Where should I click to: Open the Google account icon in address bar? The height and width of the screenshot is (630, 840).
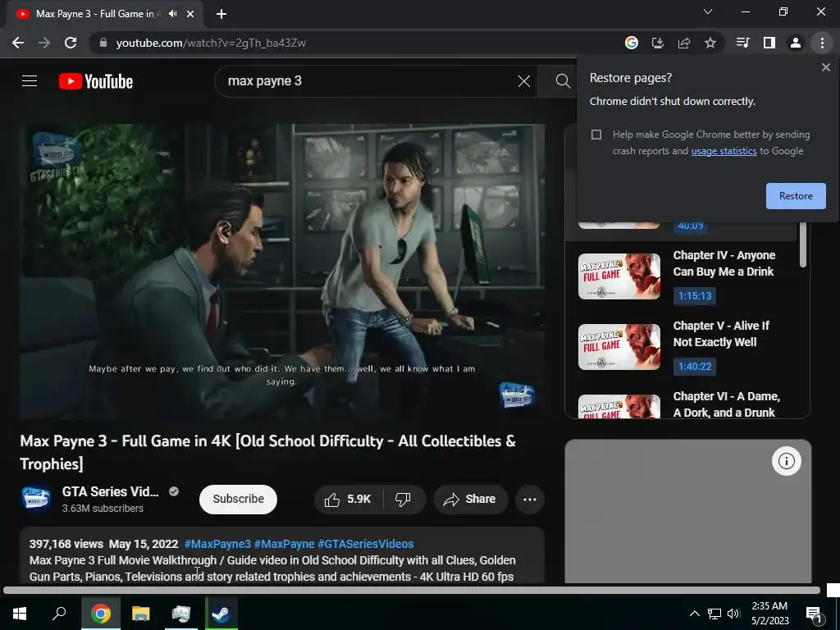coord(632,43)
